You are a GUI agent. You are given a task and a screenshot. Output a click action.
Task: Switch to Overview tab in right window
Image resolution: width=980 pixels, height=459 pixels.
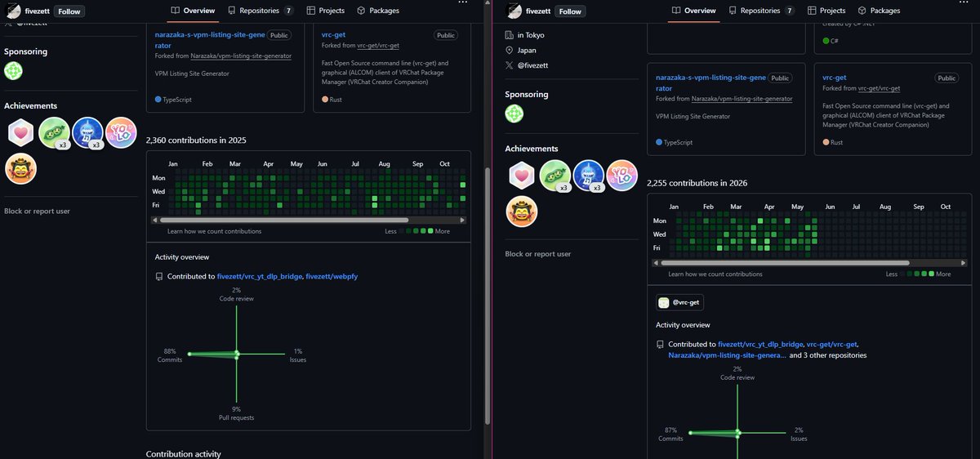(x=693, y=11)
